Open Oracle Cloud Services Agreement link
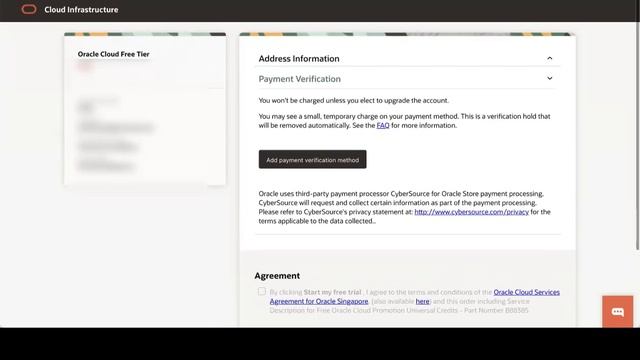 tap(415, 297)
